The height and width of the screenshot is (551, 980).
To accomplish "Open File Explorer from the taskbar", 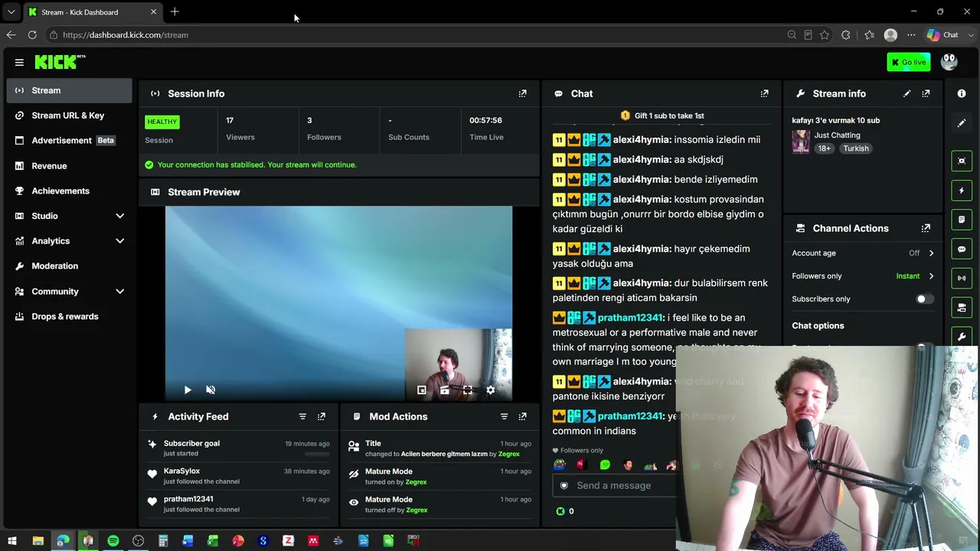I will (x=38, y=541).
